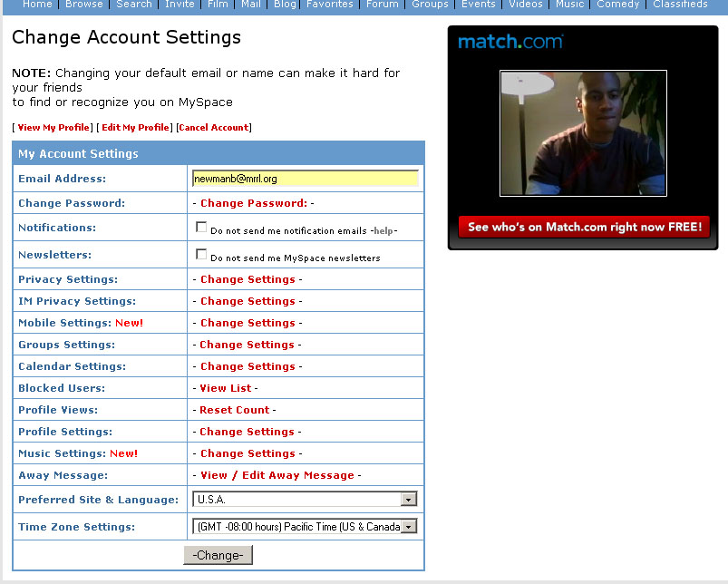Screen dimensions: 728x584
Task: Open the Cancel Account link
Action: coord(214,127)
